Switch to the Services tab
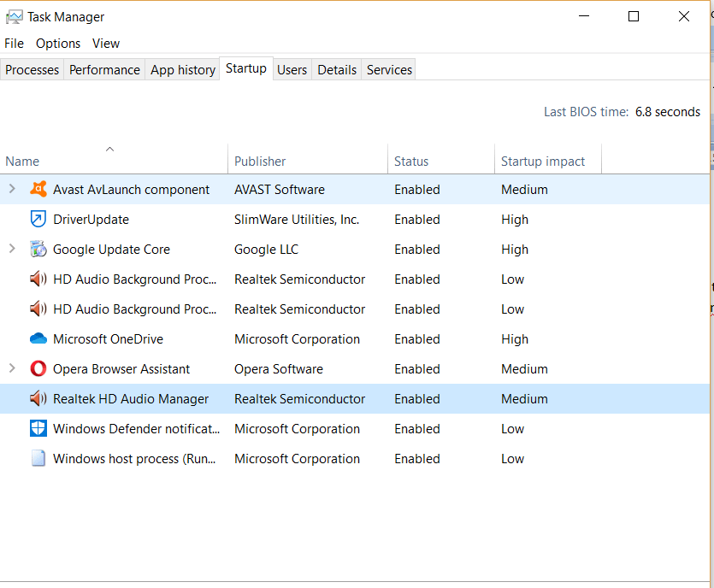The width and height of the screenshot is (714, 588). (389, 69)
